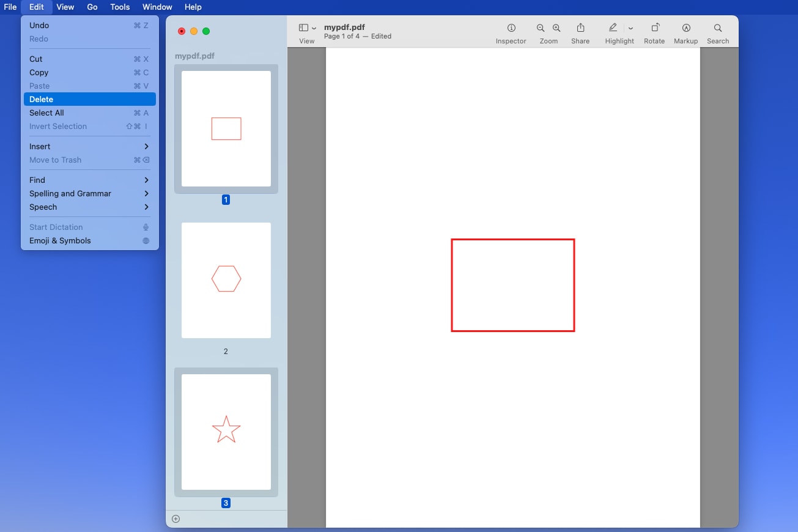
Task: Choose Copy from Edit menu
Action: 89,72
